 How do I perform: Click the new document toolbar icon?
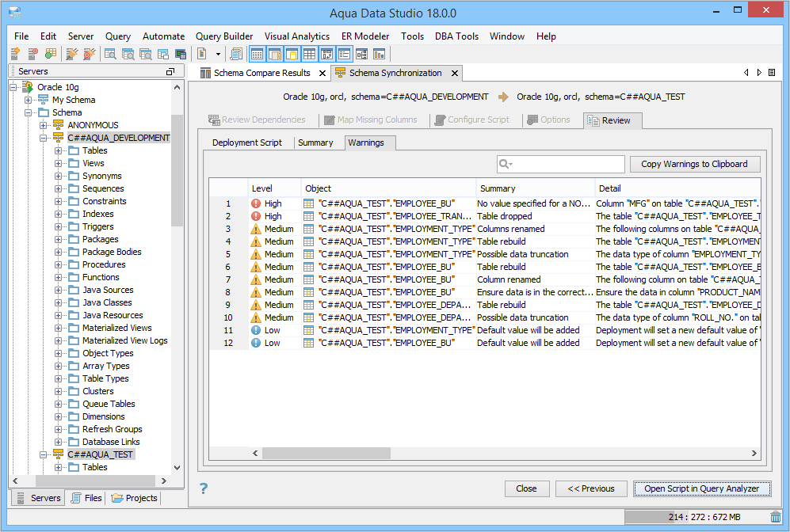202,54
